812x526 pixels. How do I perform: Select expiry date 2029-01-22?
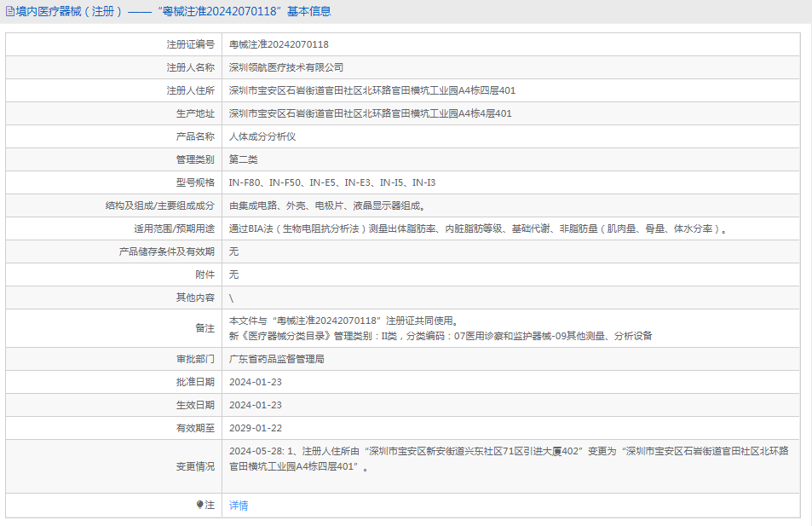coord(256,428)
